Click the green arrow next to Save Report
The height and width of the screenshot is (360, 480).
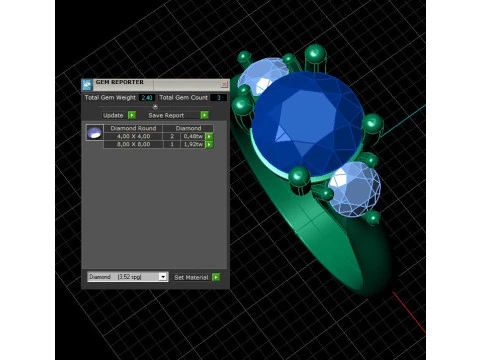point(204,115)
